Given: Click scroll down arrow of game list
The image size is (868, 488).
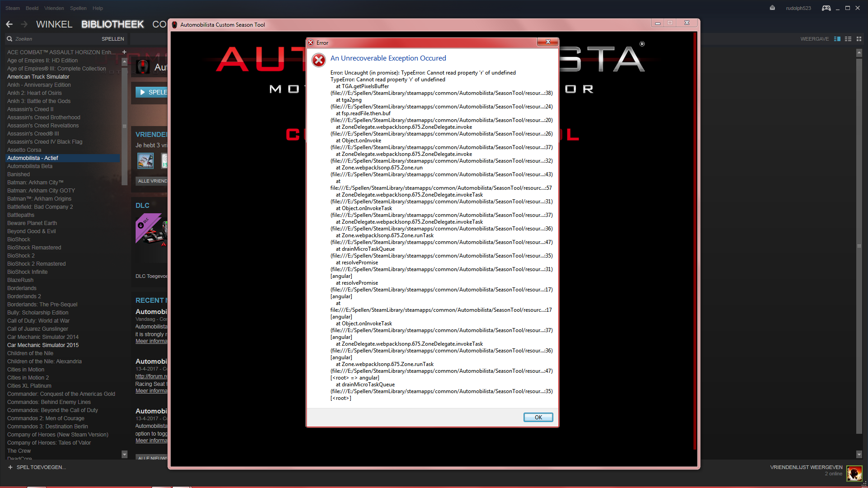Looking at the screenshot, I should [124, 454].
